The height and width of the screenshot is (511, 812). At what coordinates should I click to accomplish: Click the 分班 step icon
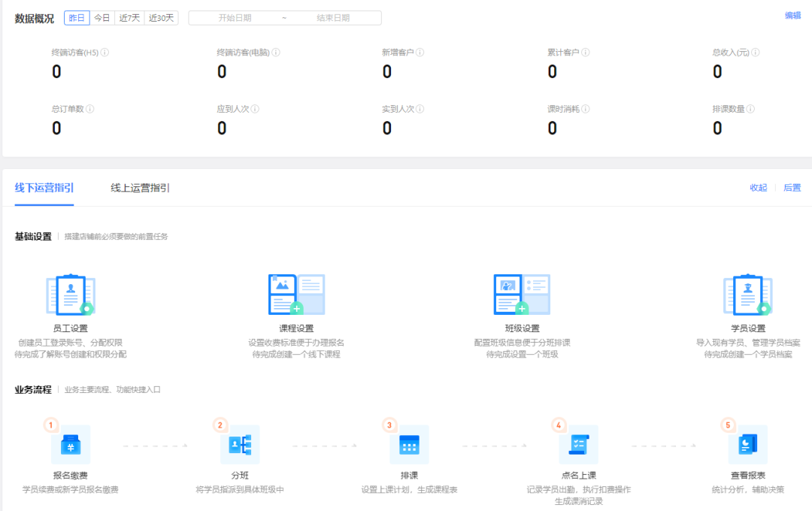pyautogui.click(x=240, y=445)
